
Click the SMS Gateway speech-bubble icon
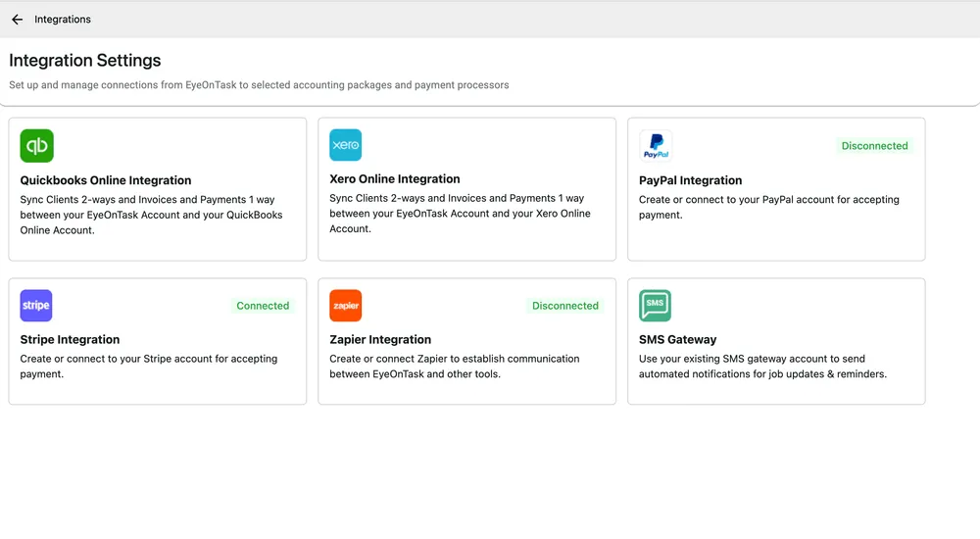tap(655, 305)
